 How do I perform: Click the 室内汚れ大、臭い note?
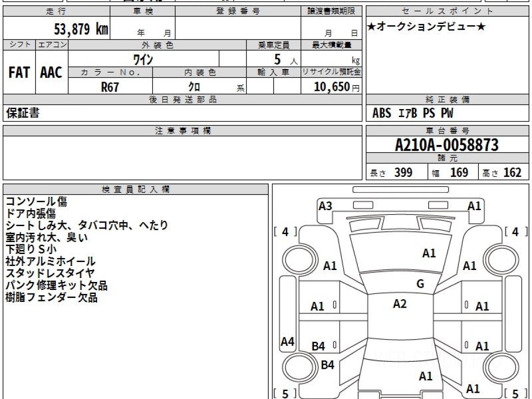47,237
